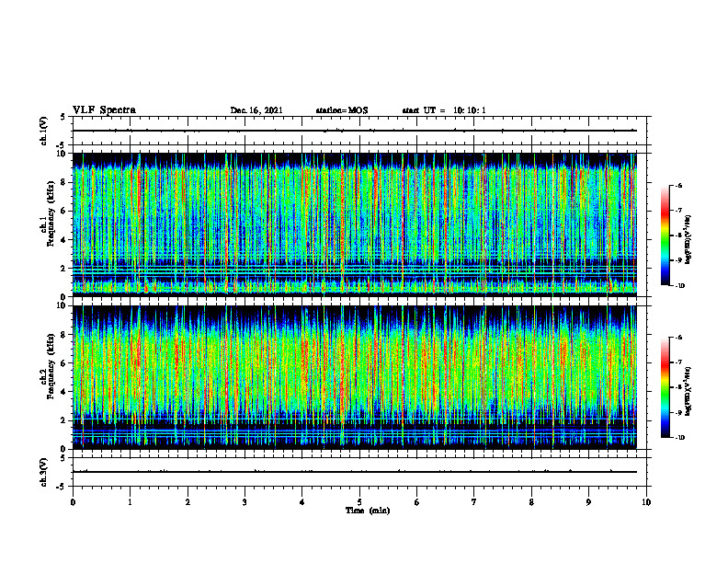Image resolution: width=728 pixels, height=563 pixels.
Task: Click the 'VLF Spectra' plot title
Action: [104, 110]
